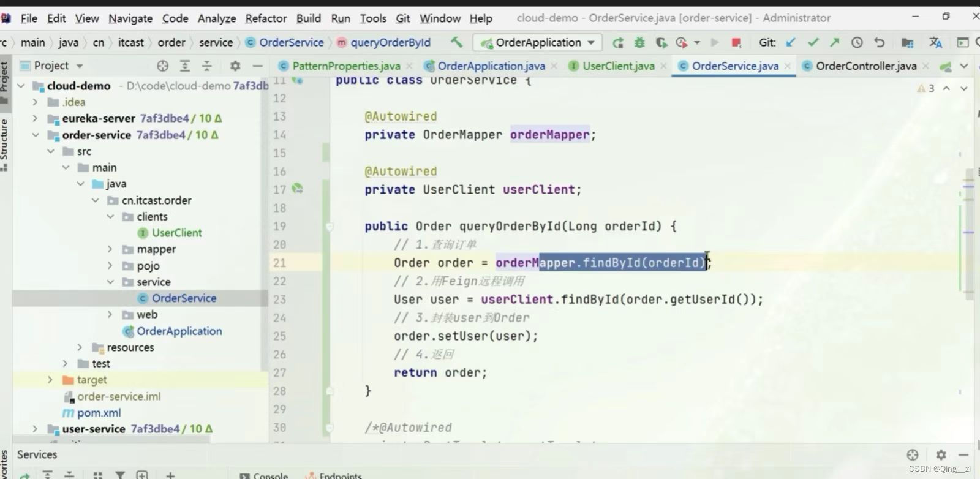
Task: Open the OrderApplication run configuration dropdown
Action: 537,42
